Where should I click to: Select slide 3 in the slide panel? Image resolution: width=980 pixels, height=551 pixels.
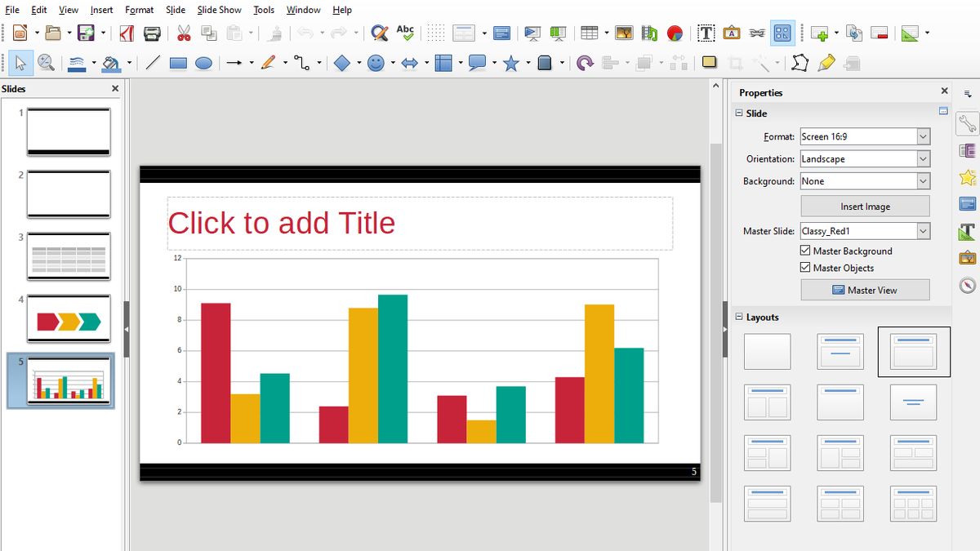point(69,257)
